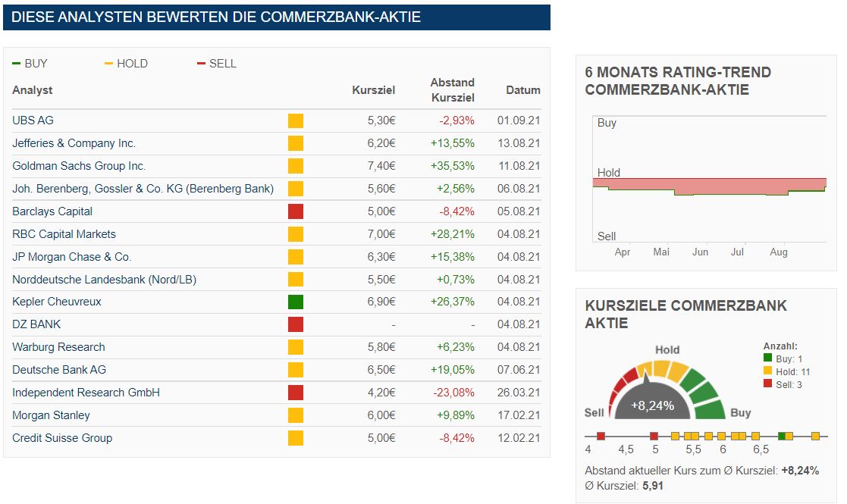Image resolution: width=847 pixels, height=504 pixels.
Task: Select the green Buy icon for Kepler Cheuvreux
Action: coord(295,301)
